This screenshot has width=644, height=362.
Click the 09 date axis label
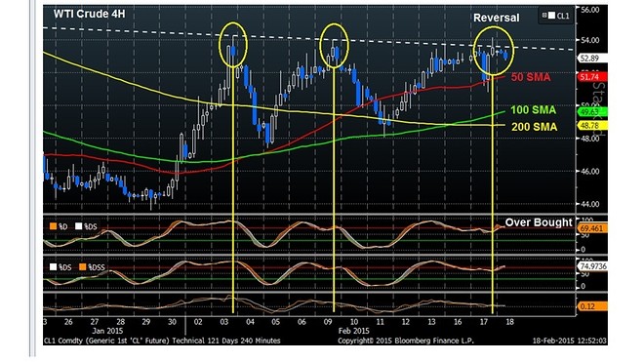point(327,322)
